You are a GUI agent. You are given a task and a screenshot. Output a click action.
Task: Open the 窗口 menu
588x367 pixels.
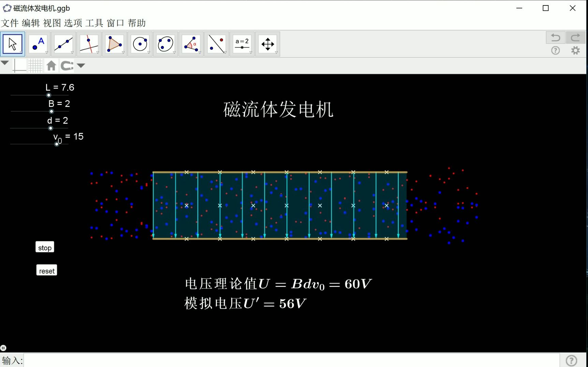click(115, 23)
